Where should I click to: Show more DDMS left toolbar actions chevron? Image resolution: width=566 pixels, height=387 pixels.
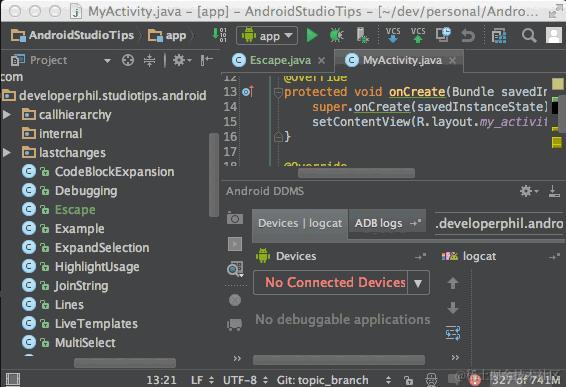(x=237, y=358)
